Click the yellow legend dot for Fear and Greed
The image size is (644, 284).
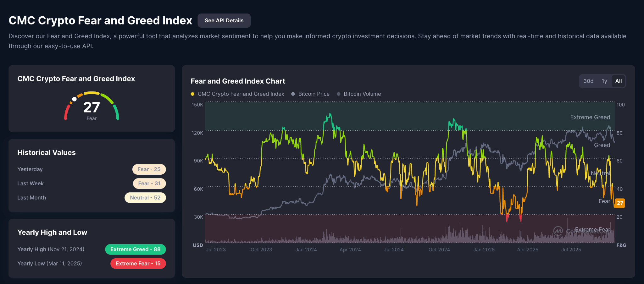(x=192, y=94)
